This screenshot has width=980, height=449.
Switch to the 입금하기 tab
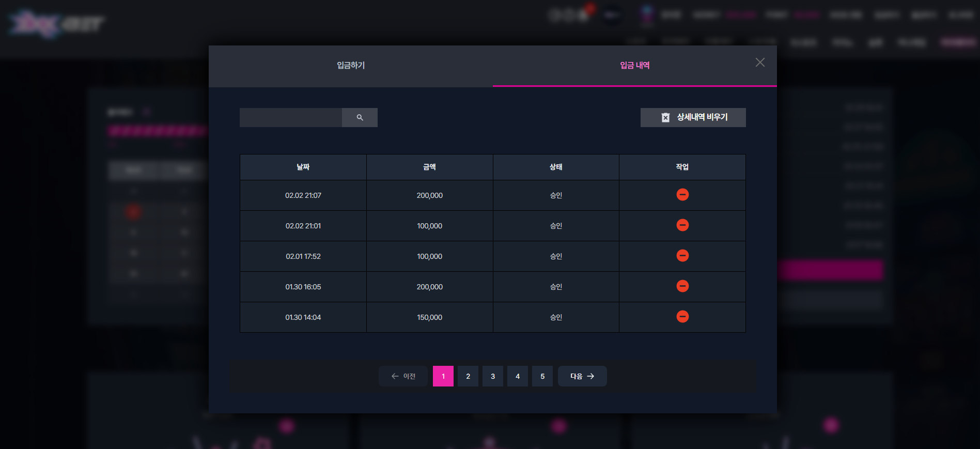(351, 66)
